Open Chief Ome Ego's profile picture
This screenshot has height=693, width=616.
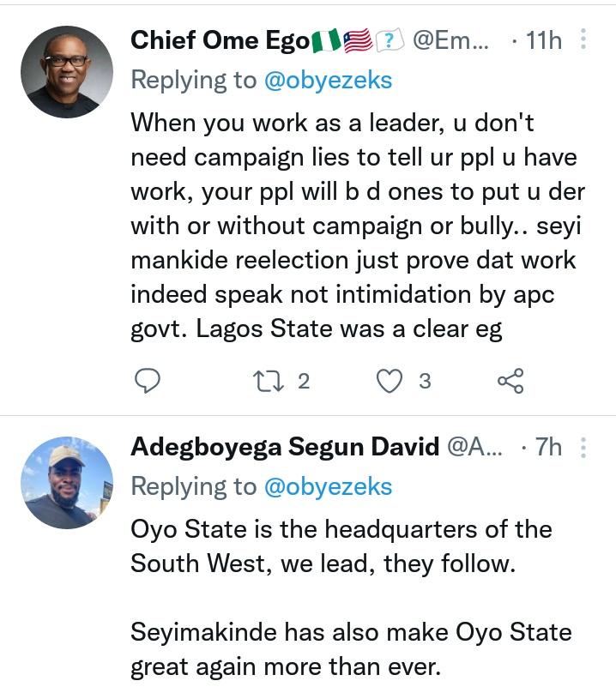click(67, 72)
